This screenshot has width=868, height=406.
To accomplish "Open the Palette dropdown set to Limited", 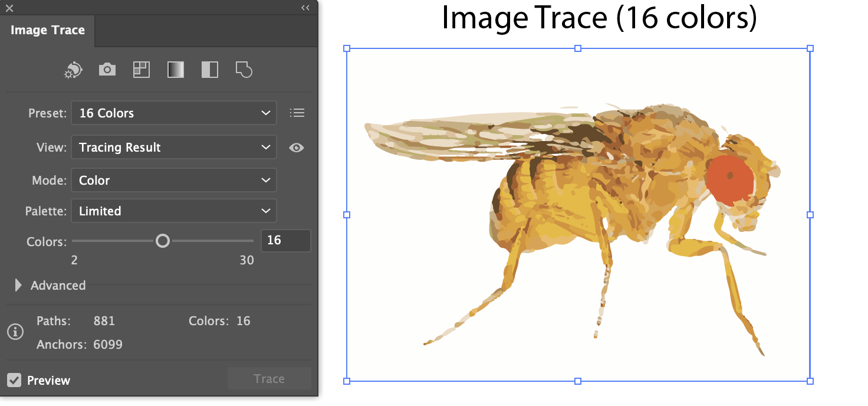I will [174, 211].
